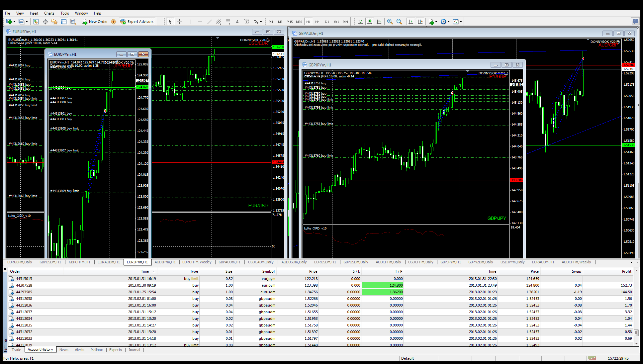
Task: Switch to the Journal terminal tab
Action: point(134,350)
